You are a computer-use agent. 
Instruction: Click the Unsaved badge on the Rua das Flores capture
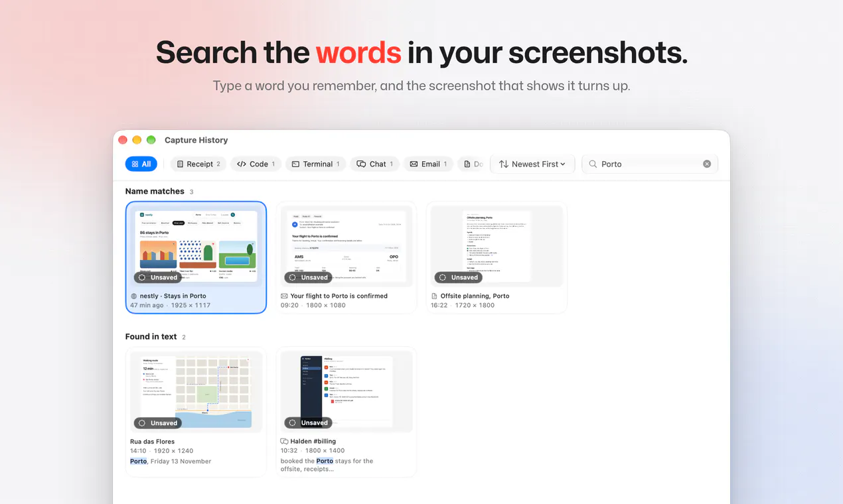coord(158,422)
